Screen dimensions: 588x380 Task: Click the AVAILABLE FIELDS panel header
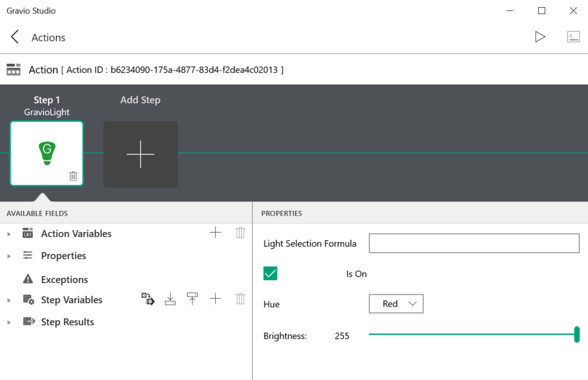[37, 213]
